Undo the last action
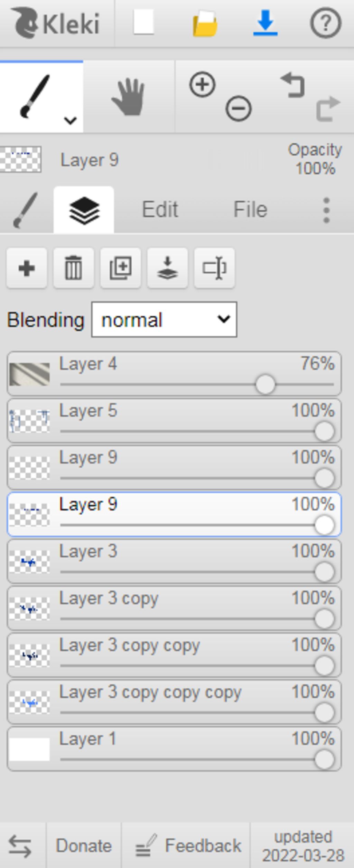 point(293,85)
